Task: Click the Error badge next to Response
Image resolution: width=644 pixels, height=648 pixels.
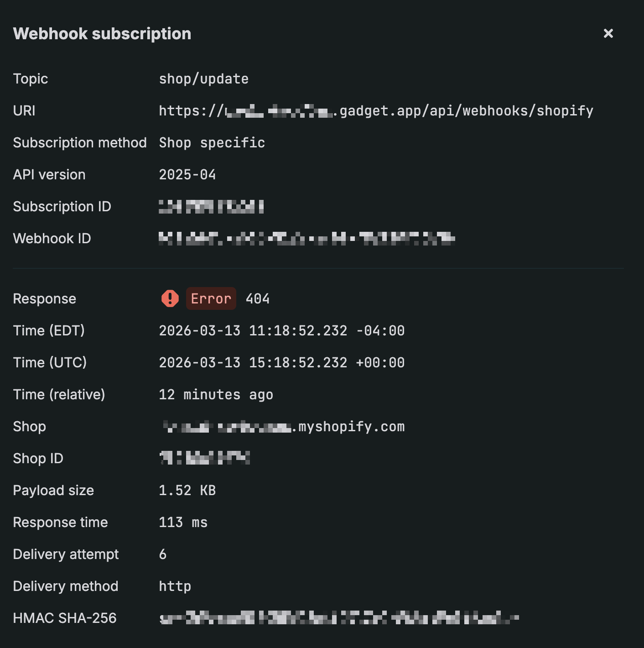Action: (211, 298)
